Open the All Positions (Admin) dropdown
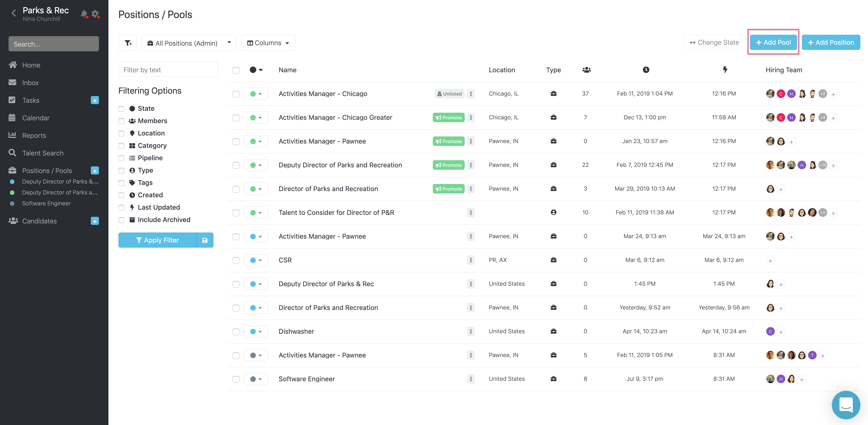The height and width of the screenshot is (425, 868). pyautogui.click(x=189, y=43)
